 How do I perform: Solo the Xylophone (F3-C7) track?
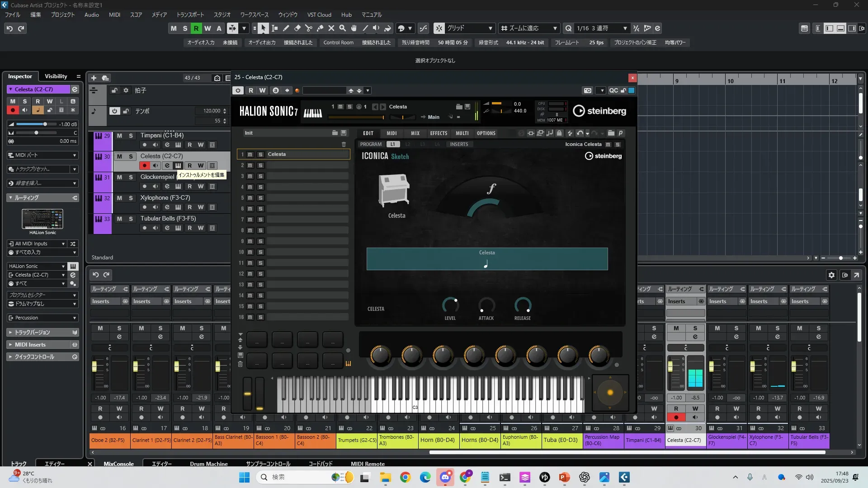(x=131, y=198)
